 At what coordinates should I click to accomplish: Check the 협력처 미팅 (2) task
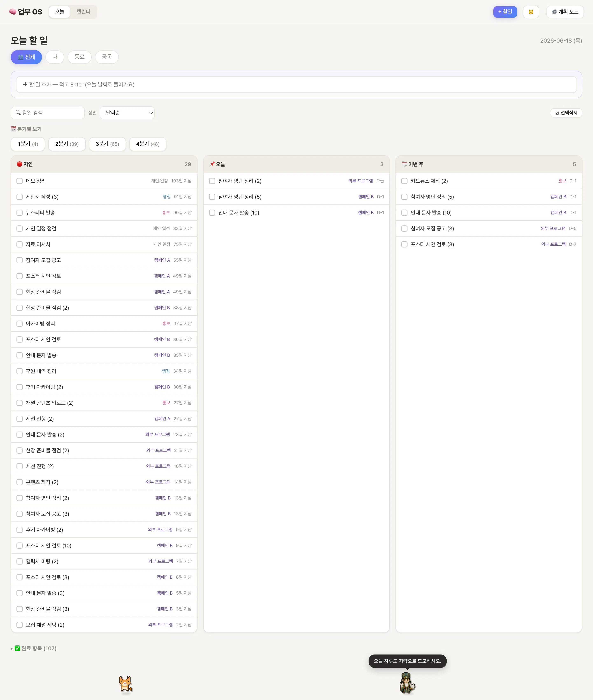[20, 561]
